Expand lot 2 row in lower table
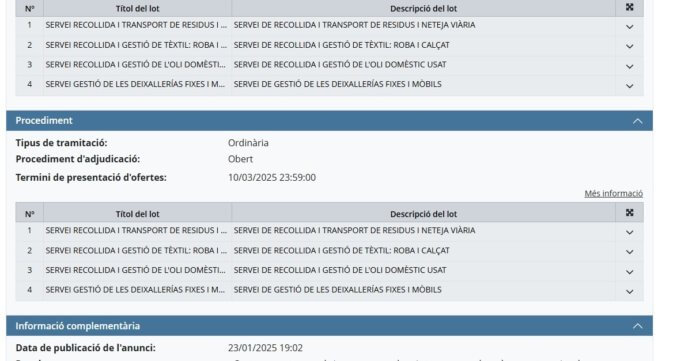696x361 pixels. click(629, 252)
